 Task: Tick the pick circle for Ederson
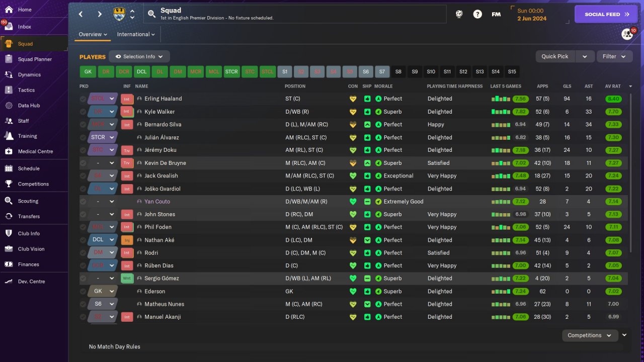[83, 291]
